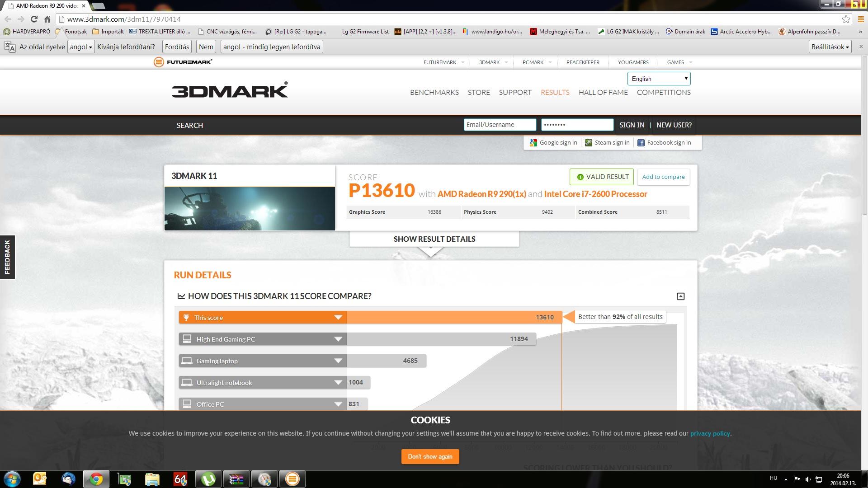The width and height of the screenshot is (868, 488).
Task: Open Windows Explorer folder taskbar icon
Action: (x=152, y=479)
